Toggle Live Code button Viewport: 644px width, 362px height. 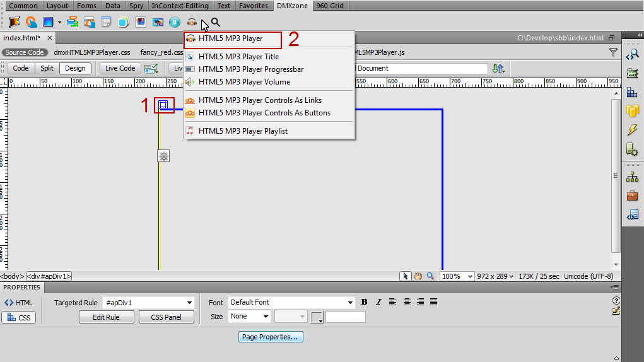coord(120,68)
